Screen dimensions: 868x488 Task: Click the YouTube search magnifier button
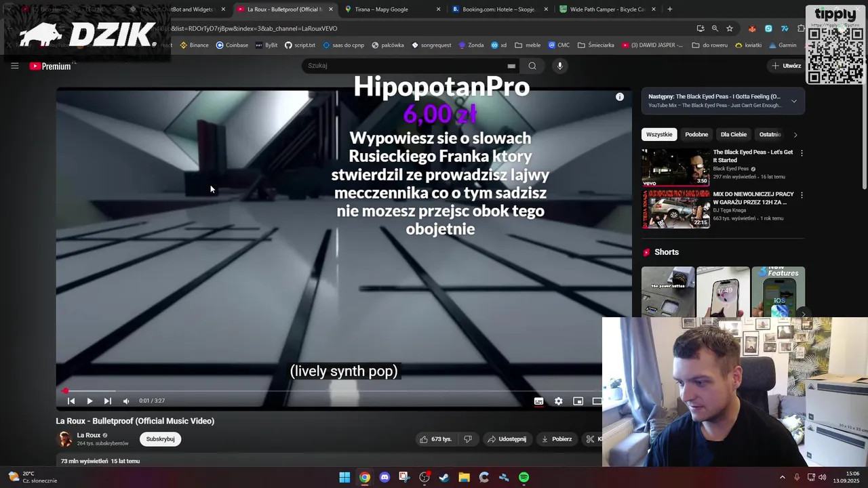coord(532,66)
